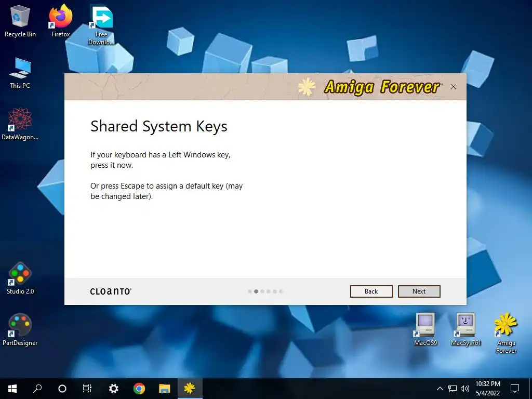Select the PartDesigner desktop icon

coord(20,330)
